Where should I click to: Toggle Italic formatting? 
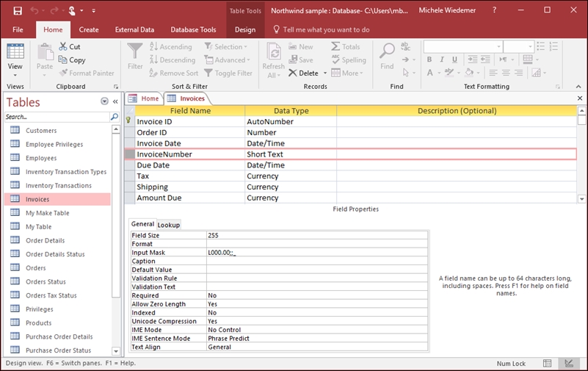[442, 60]
